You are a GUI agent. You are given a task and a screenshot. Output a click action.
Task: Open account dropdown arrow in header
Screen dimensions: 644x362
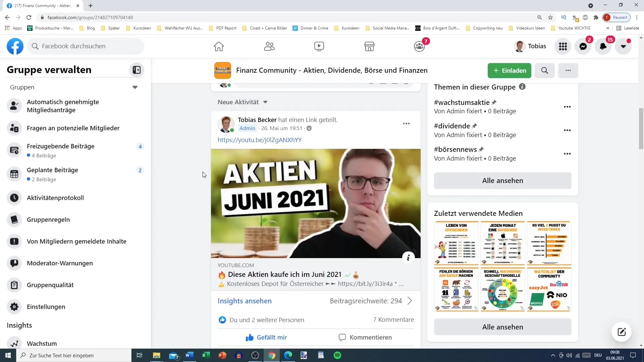(623, 46)
